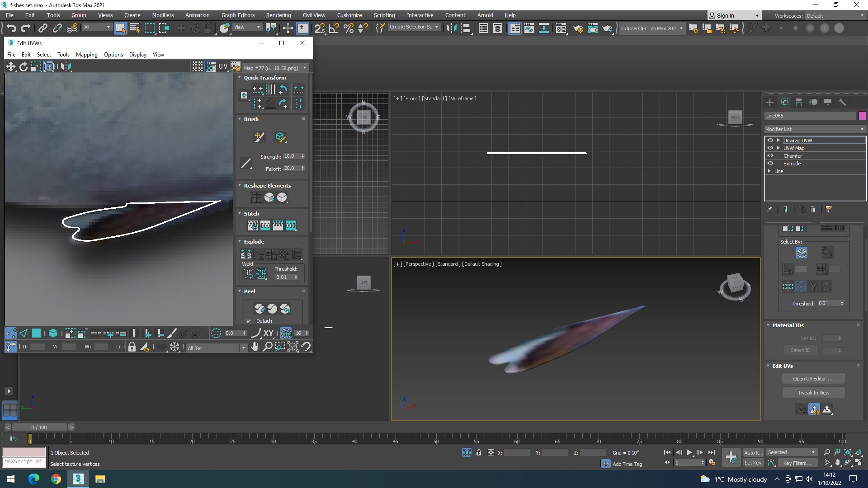Screen dimensions: 868x488
Task: Click the Pan View hand icon in UV editor
Action: click(x=255, y=347)
